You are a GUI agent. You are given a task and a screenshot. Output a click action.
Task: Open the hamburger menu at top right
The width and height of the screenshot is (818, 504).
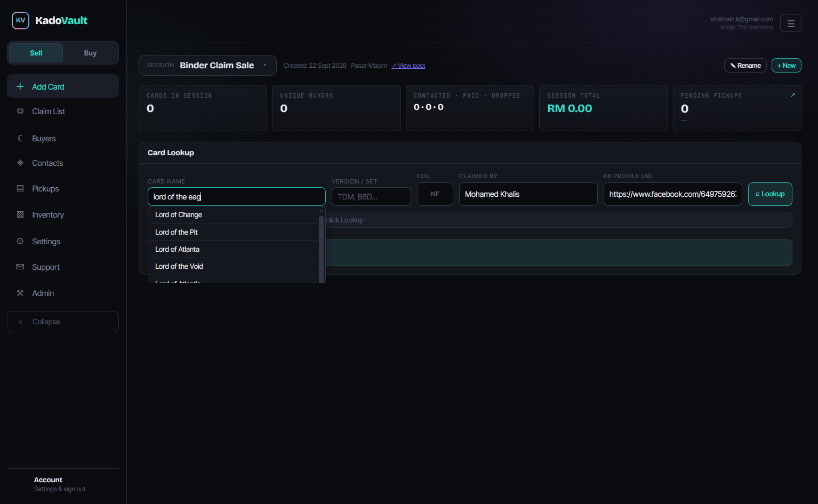click(x=791, y=23)
